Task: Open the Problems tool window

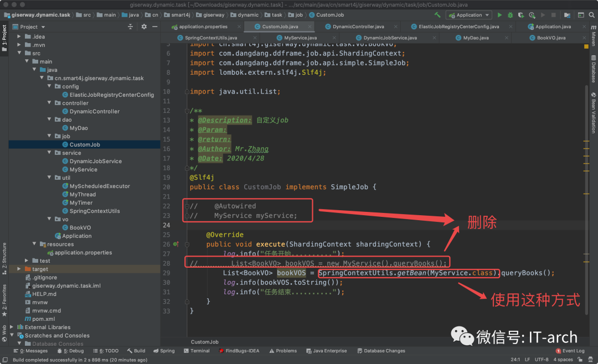Action: coord(283,351)
